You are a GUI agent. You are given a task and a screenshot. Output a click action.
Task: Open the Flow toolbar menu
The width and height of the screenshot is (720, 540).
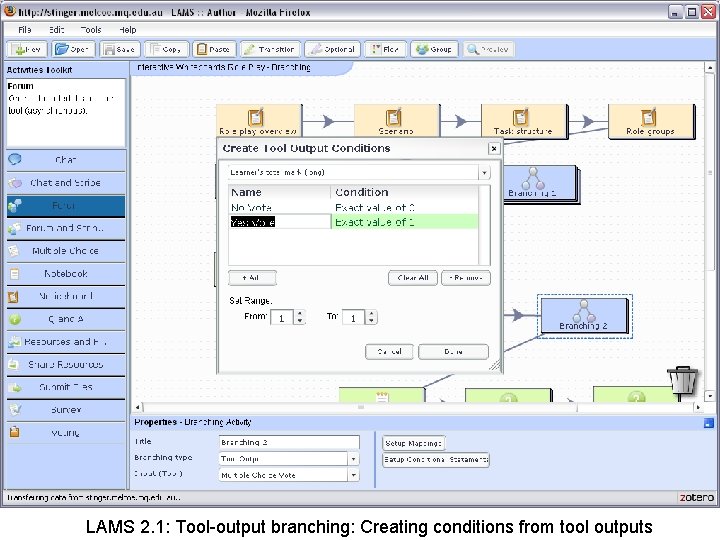point(386,49)
